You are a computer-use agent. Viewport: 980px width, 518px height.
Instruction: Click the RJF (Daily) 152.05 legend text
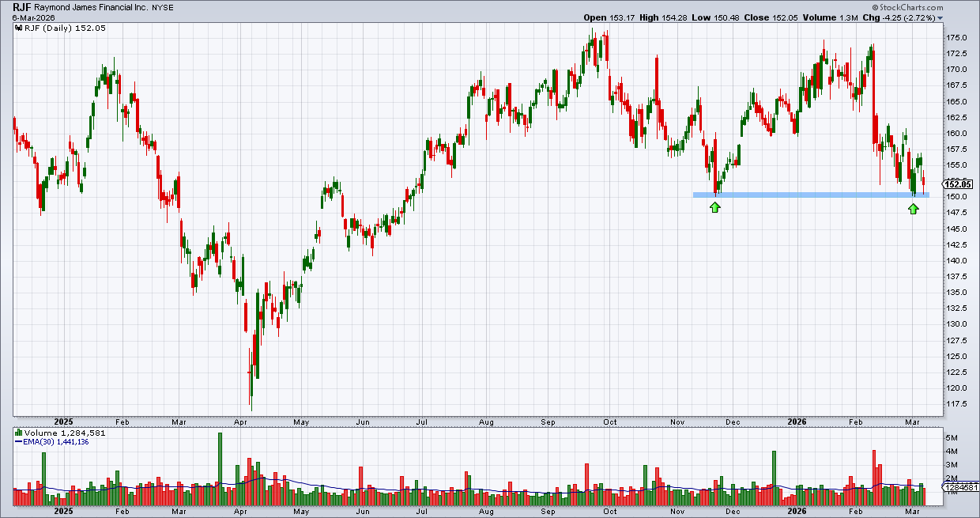click(65, 28)
